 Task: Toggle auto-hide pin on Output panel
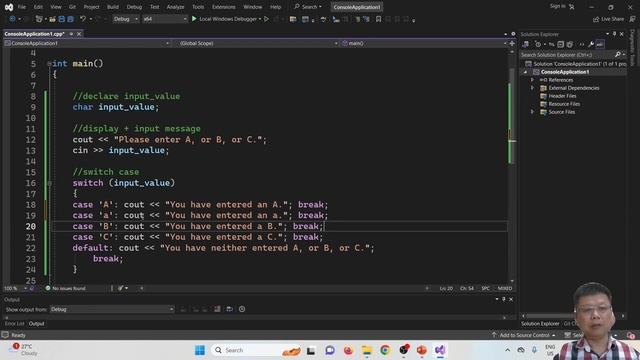(x=504, y=299)
